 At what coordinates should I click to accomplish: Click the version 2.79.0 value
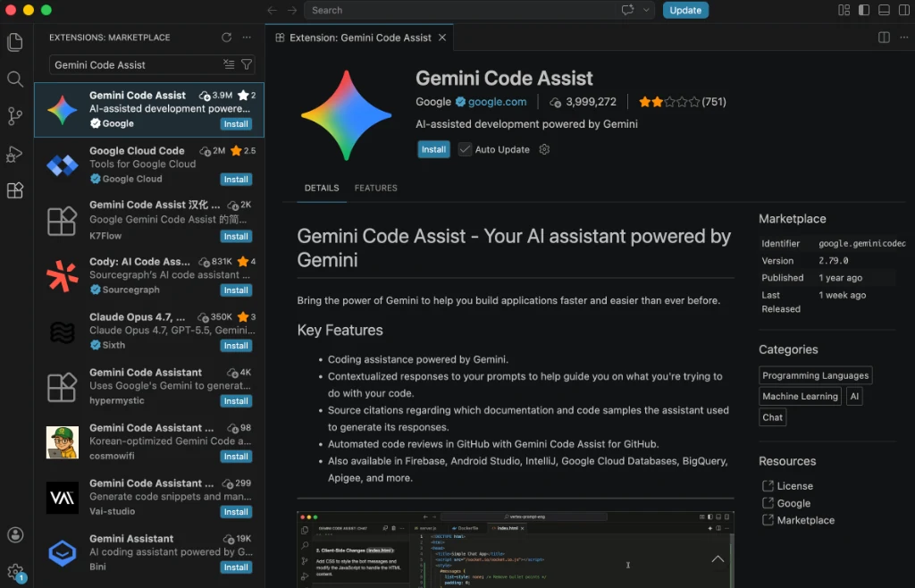point(834,261)
